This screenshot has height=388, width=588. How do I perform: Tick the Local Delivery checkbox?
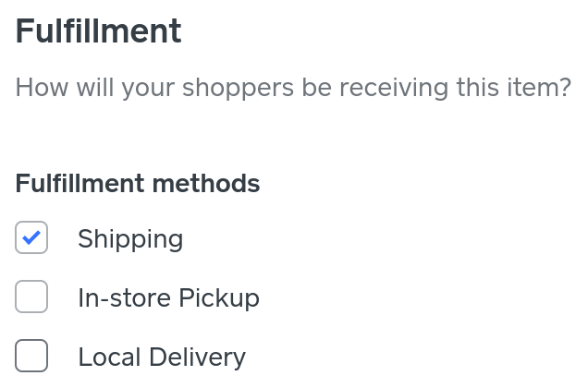coord(31,357)
